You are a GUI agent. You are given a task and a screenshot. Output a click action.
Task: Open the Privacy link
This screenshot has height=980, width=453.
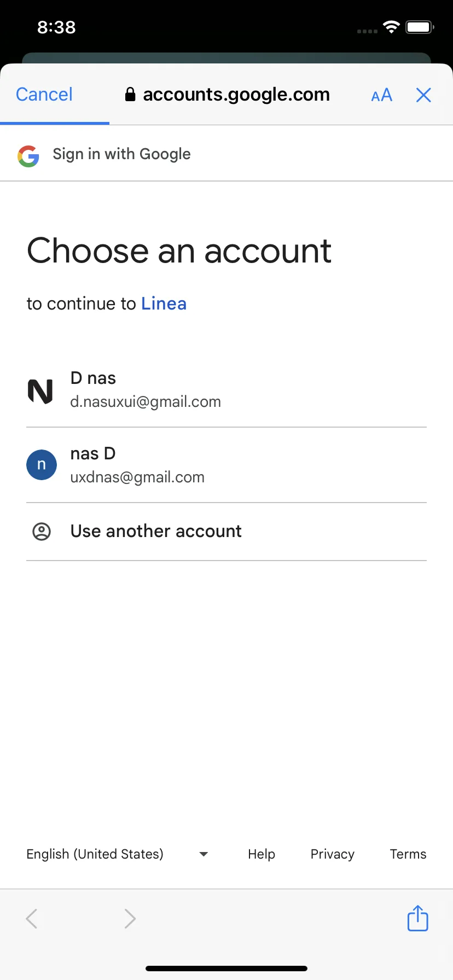(x=333, y=854)
